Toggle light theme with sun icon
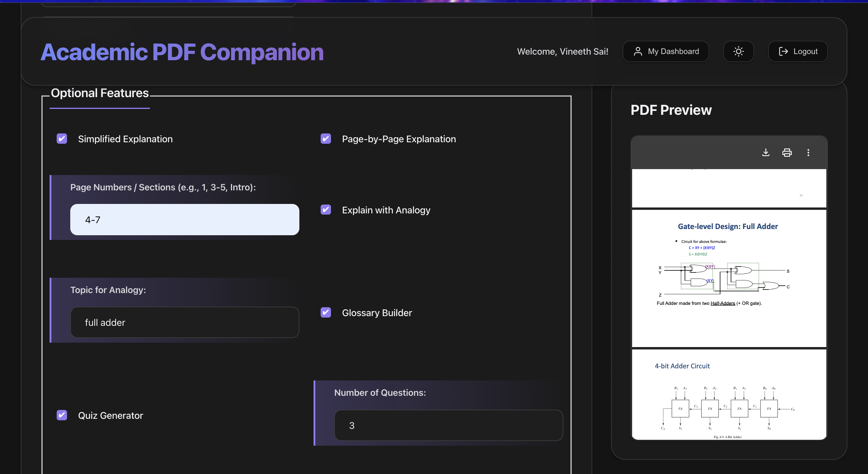Image resolution: width=868 pixels, height=474 pixels. click(738, 52)
